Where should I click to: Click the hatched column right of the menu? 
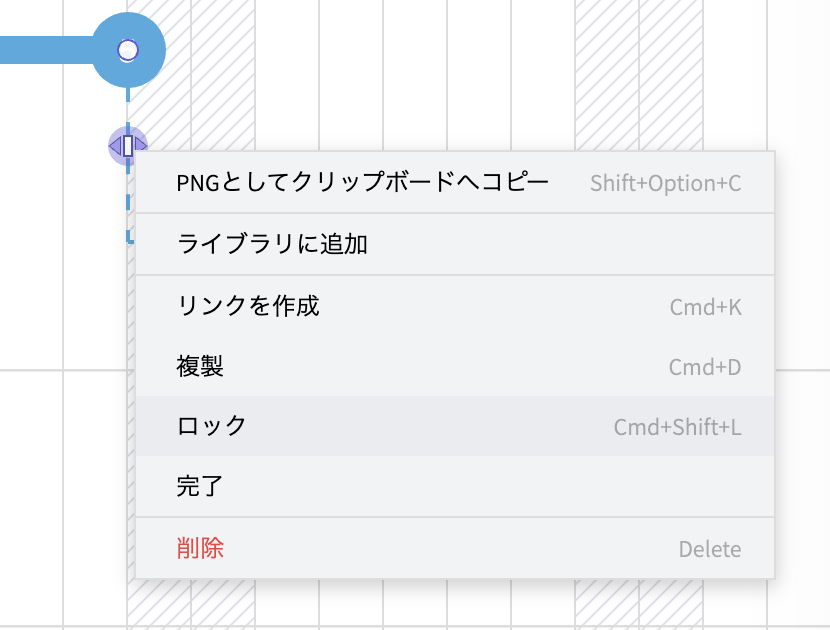[800, 300]
